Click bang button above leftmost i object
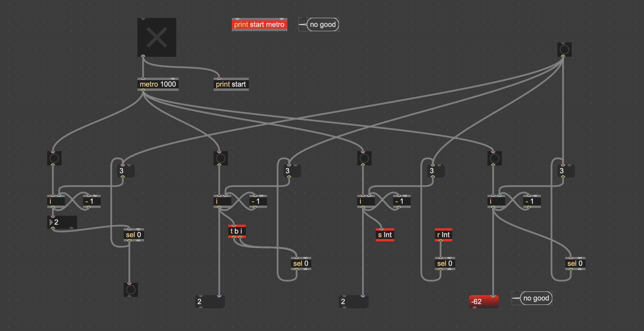The height and width of the screenshot is (331, 644). pos(54,158)
